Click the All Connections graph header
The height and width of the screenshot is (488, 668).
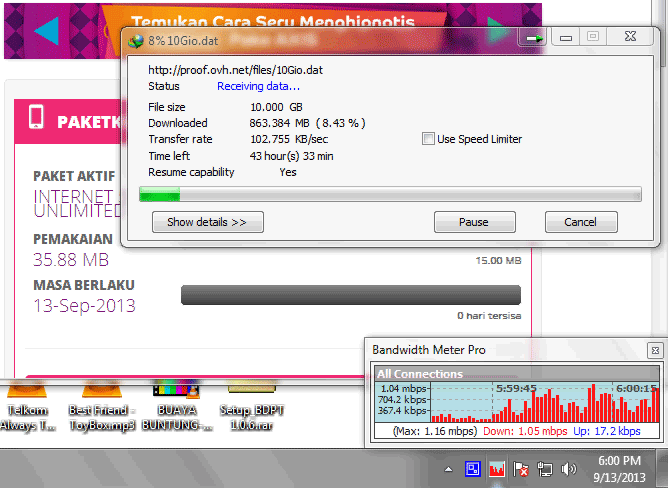pyautogui.click(x=517, y=374)
